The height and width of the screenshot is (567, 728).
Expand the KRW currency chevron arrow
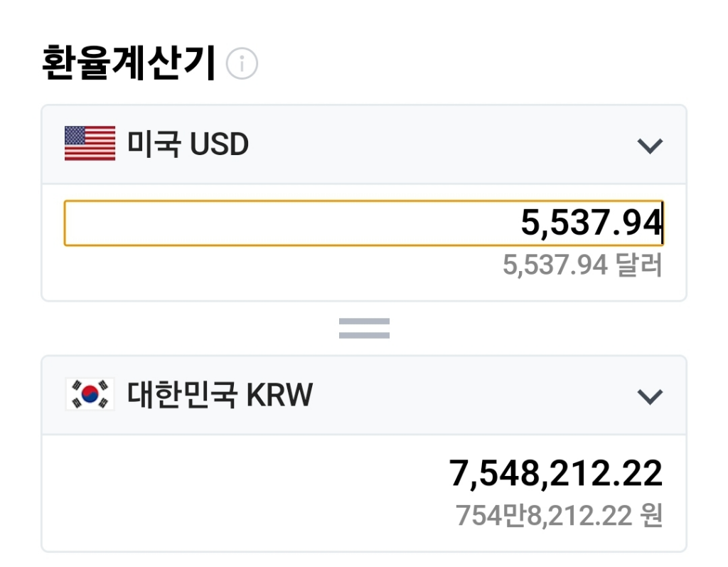click(x=650, y=396)
